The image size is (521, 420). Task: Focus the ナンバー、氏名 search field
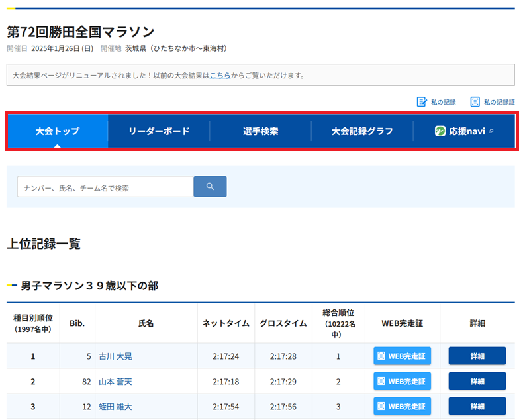(x=105, y=187)
